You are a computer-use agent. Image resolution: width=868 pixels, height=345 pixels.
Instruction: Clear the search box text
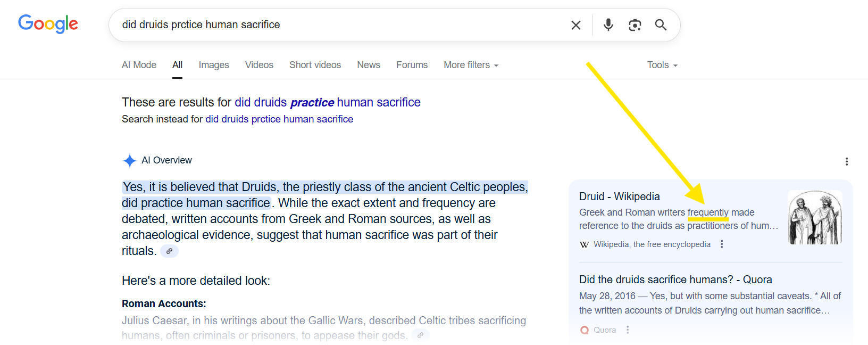click(575, 25)
